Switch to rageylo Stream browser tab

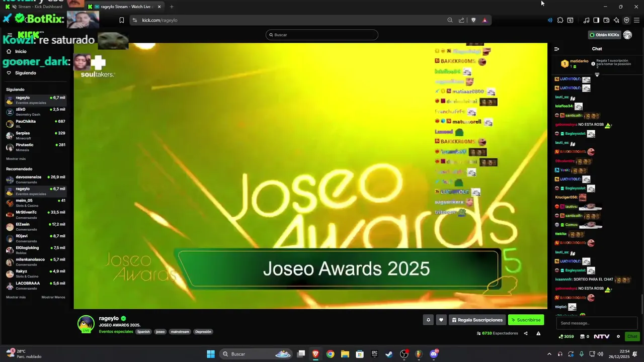(124, 7)
